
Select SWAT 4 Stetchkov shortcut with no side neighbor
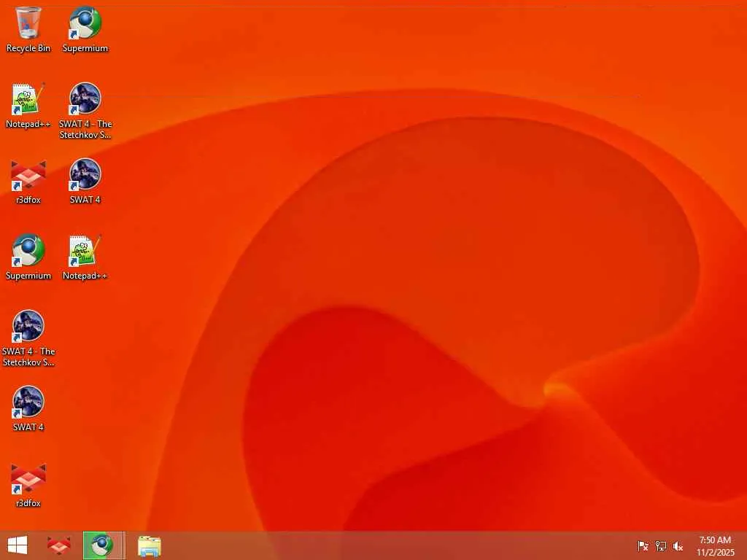28,338
